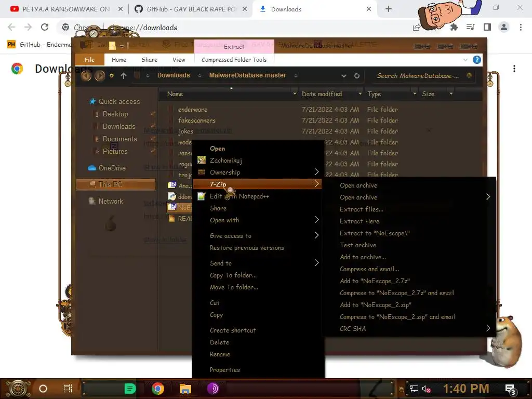Screen dimensions: 532x399
Task: Click muted volume icon in tray
Action: pyautogui.click(x=426, y=389)
